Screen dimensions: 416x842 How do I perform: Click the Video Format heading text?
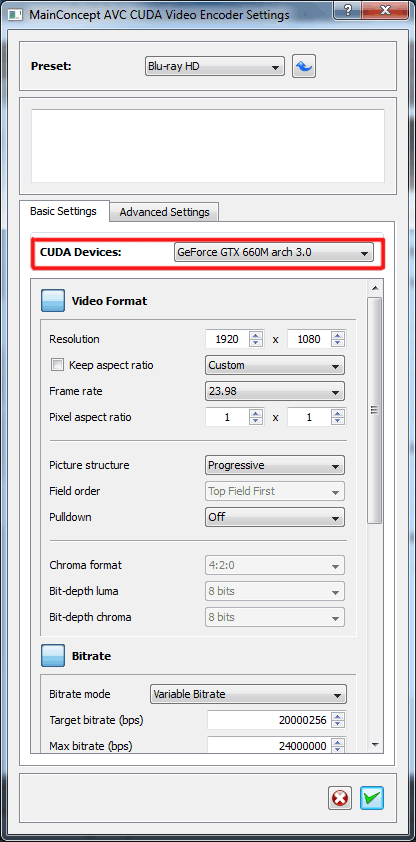(x=110, y=301)
